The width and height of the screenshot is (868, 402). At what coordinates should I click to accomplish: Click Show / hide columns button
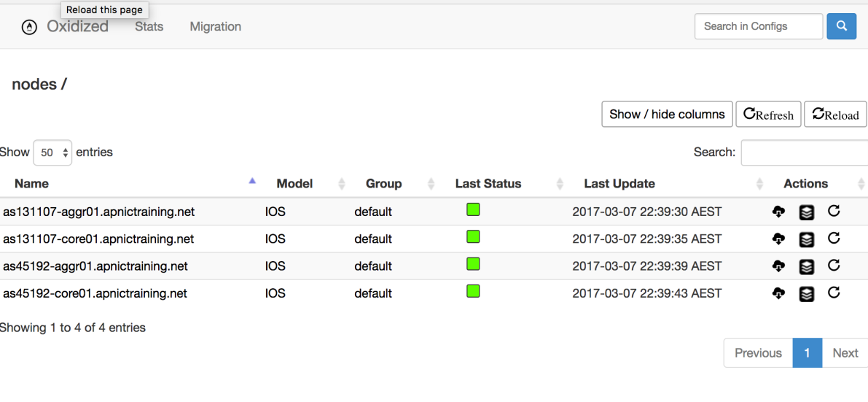click(666, 115)
